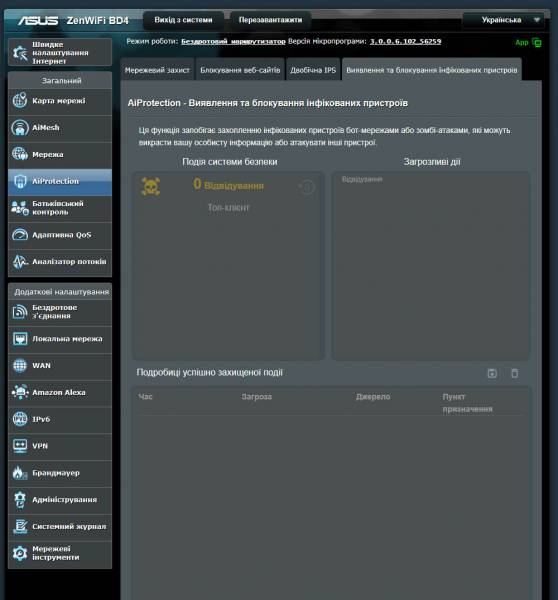Click the Батьківський контроль family icon
The height and width of the screenshot is (600, 558).
(20, 208)
